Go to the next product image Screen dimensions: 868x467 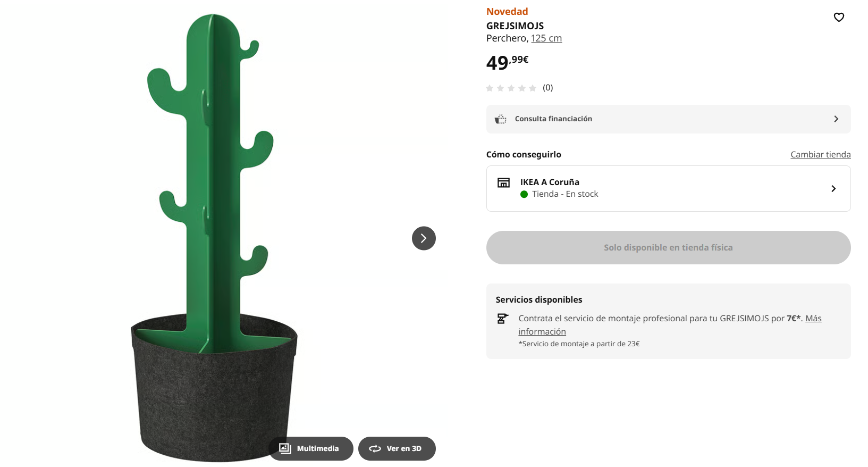pos(424,238)
